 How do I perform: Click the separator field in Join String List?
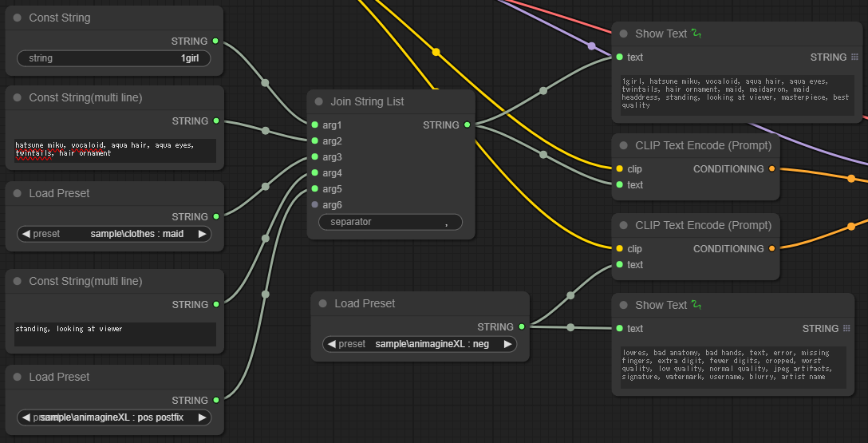coord(390,222)
